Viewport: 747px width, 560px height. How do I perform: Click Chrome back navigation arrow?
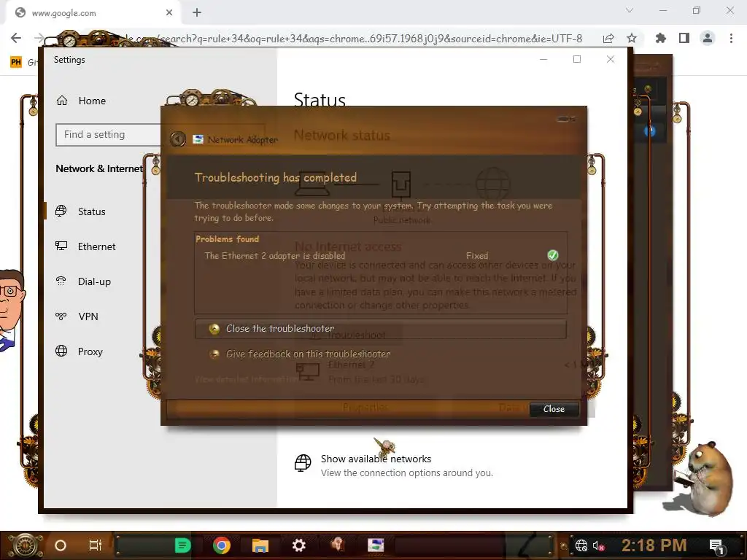pos(16,38)
